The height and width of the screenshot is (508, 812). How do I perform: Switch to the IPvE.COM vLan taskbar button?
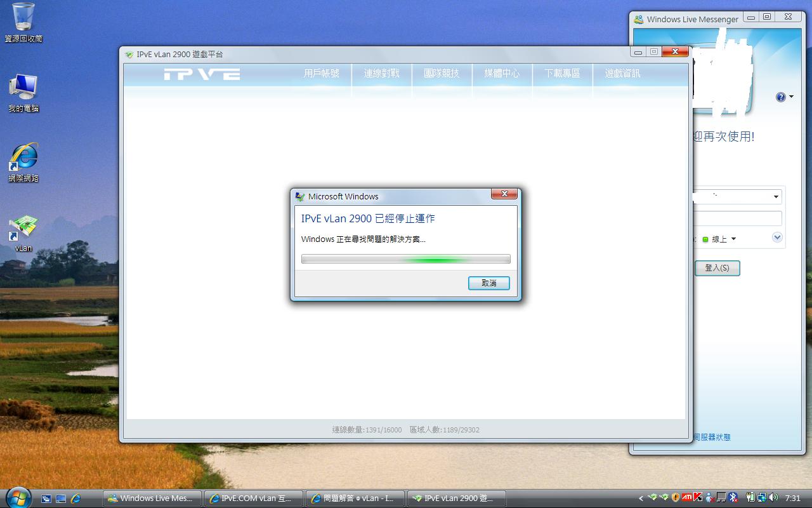coord(252,498)
